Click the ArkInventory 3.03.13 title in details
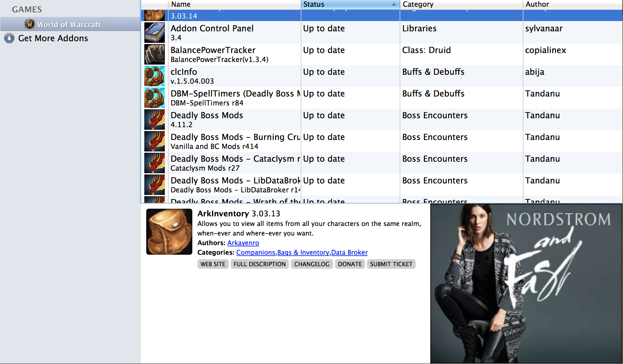The image size is (623, 364). tap(239, 213)
